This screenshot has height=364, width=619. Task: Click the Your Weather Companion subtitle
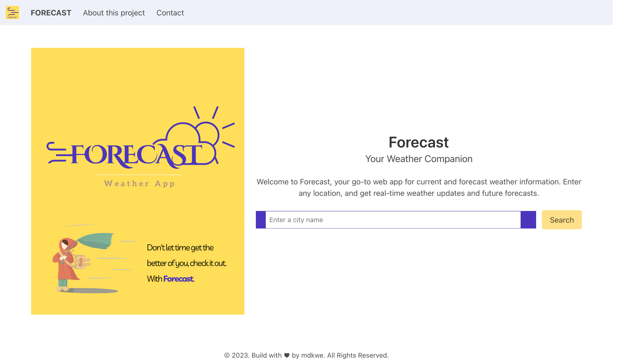[x=419, y=159]
